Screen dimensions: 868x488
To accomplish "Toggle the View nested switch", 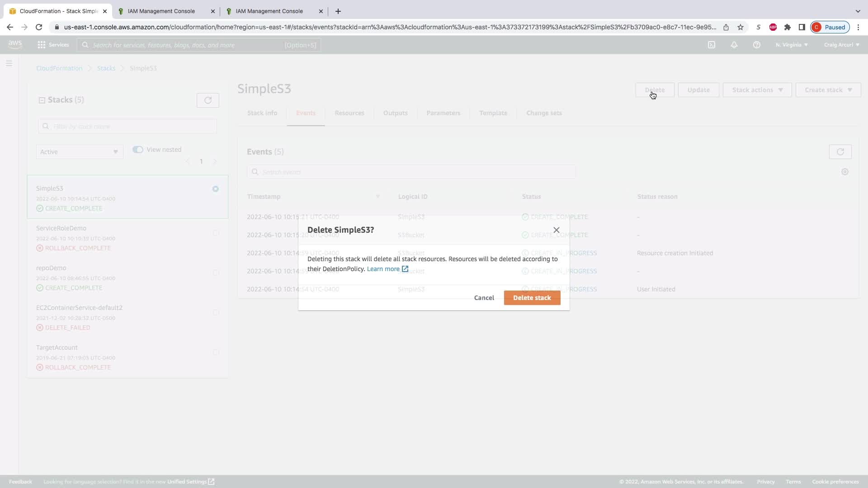I will 138,150.
